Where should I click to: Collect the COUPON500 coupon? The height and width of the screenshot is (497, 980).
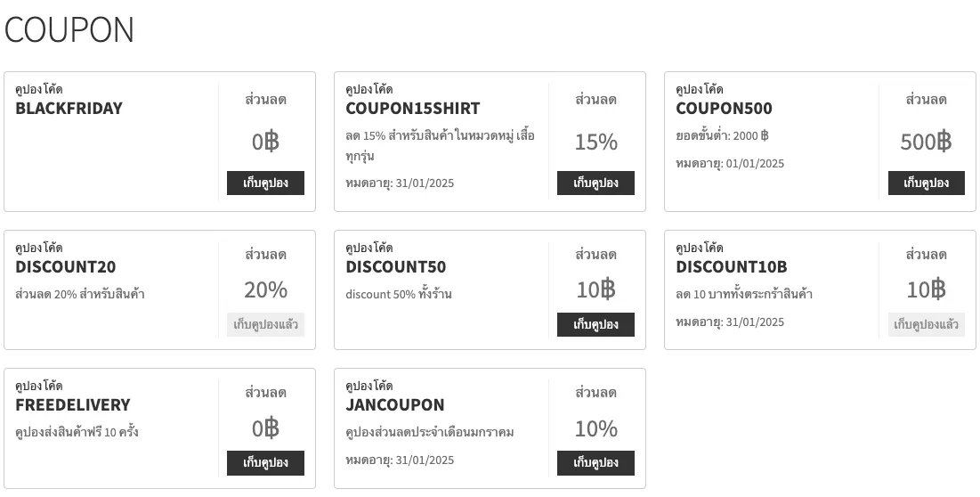point(926,183)
